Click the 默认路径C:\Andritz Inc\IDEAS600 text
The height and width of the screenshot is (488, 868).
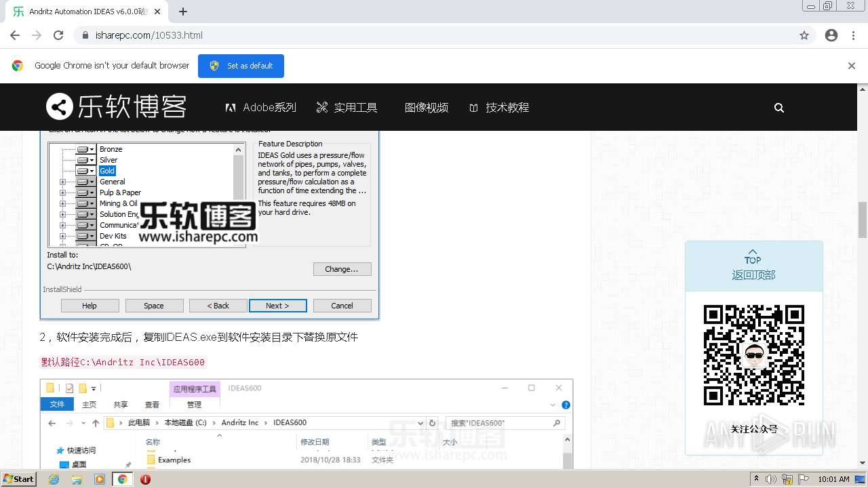pyautogui.click(x=123, y=362)
